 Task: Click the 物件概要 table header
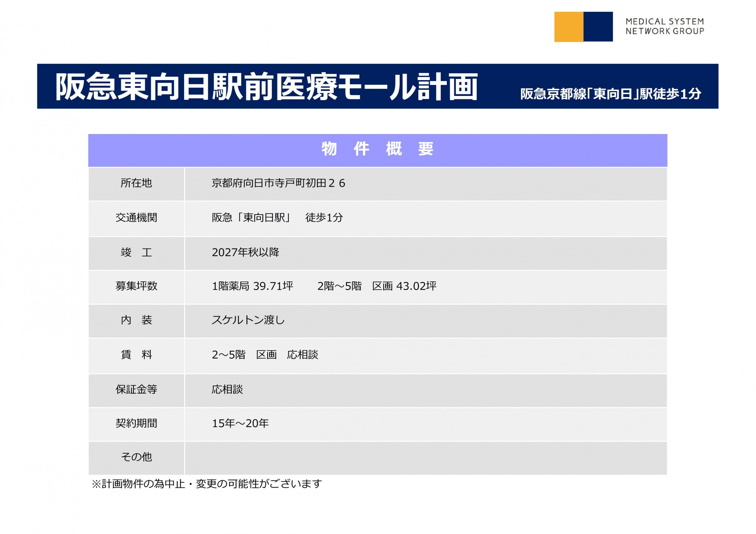click(x=377, y=149)
